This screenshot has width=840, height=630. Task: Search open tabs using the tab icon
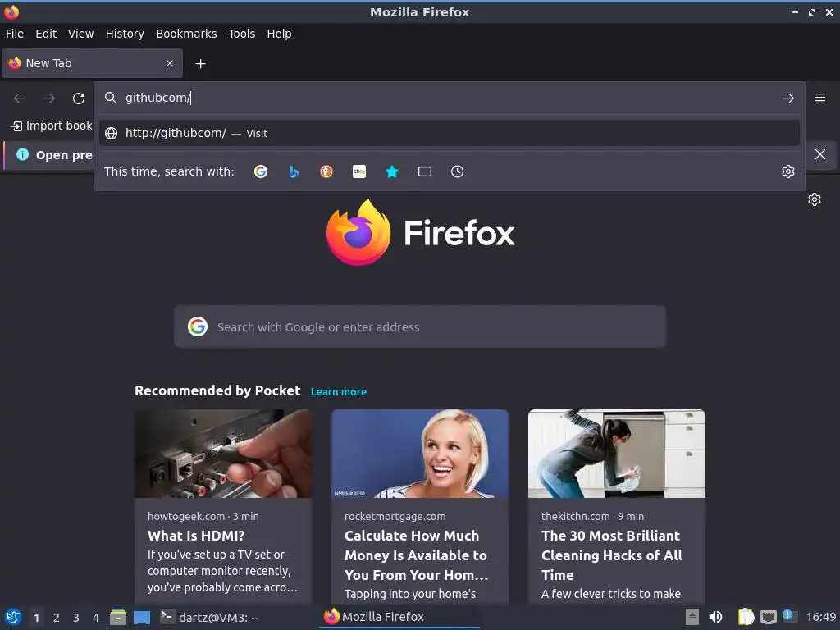(425, 171)
